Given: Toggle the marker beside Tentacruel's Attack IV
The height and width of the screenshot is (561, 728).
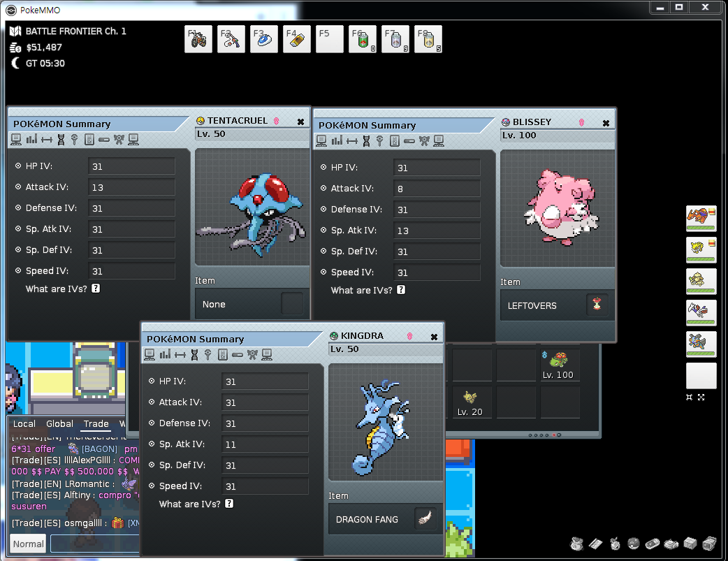Looking at the screenshot, I should pos(18,187).
